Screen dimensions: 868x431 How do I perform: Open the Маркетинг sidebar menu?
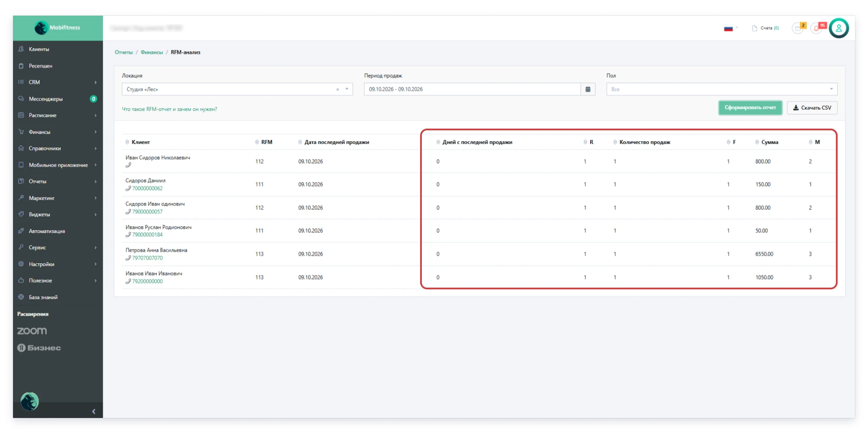click(58, 198)
